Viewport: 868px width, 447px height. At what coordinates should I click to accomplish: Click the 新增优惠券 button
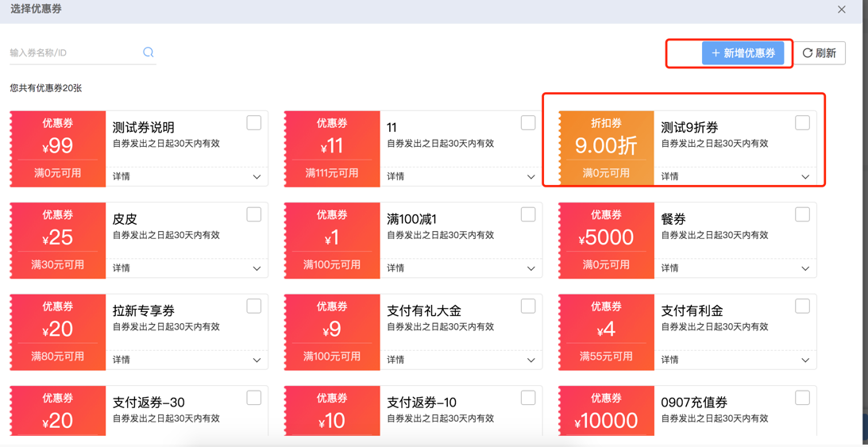point(743,53)
